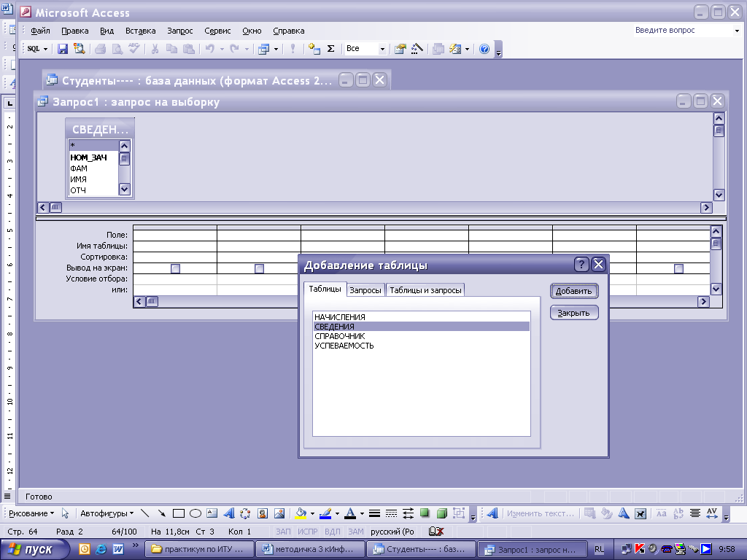Open практикум по ИТУ taskbar folder
Image resolution: width=747 pixels, height=560 pixels.
coord(200,549)
